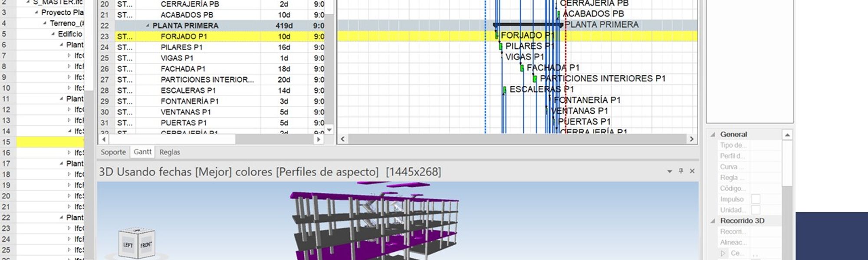Close the 3D view panel
The width and height of the screenshot is (868, 260).
[692, 171]
